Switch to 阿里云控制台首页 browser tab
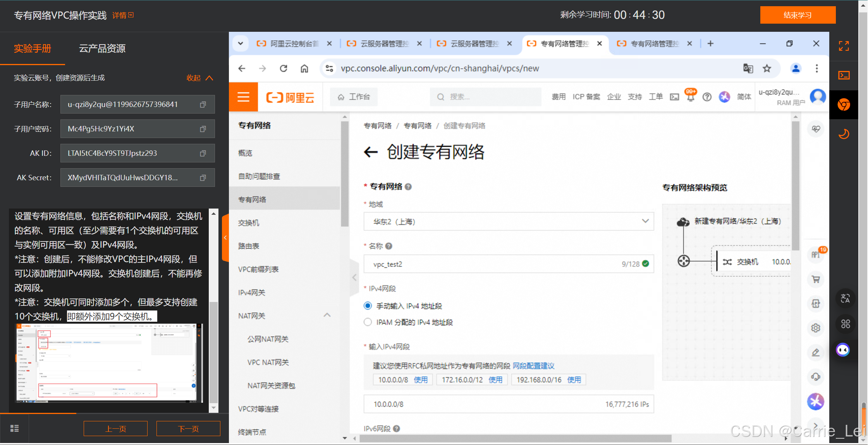The image size is (868, 445). coord(294,44)
